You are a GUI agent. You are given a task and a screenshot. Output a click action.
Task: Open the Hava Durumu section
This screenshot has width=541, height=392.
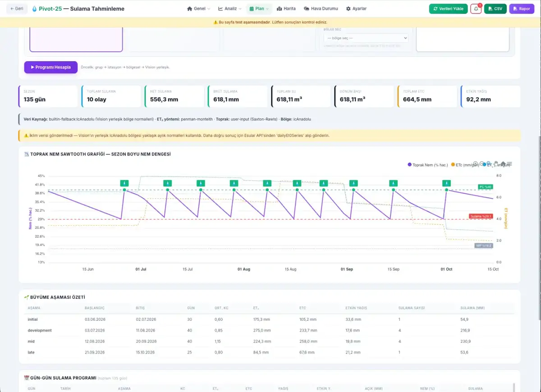coord(321,9)
